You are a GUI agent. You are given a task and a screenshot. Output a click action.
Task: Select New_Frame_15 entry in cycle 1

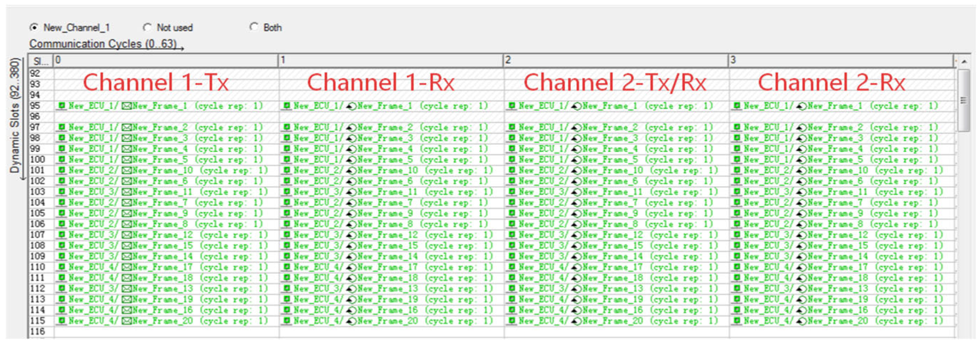tap(387, 245)
